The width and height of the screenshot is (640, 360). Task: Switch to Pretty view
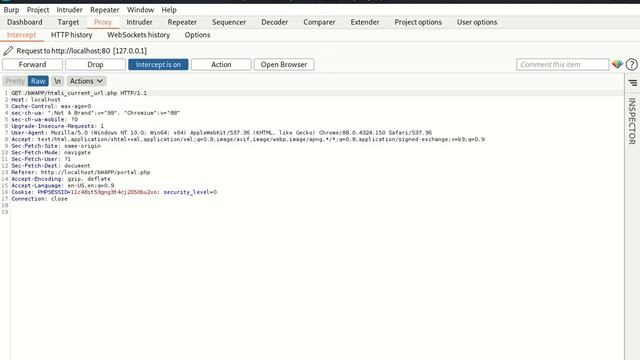15,81
